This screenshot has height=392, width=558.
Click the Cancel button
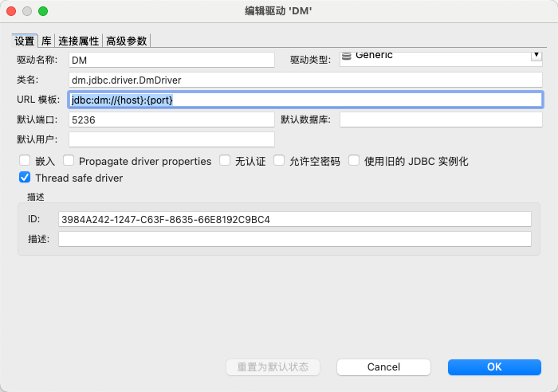(383, 367)
